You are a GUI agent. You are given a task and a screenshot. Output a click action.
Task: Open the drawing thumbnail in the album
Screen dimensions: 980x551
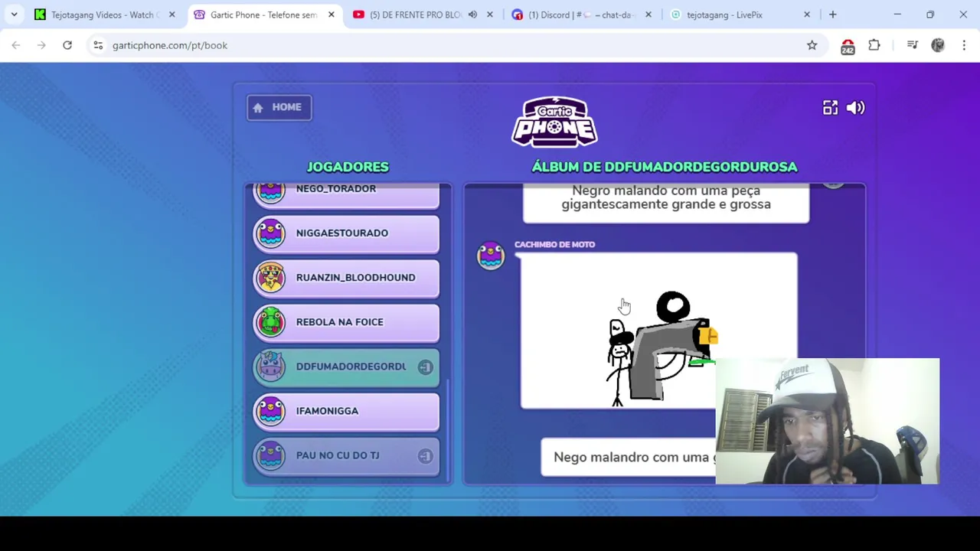[658, 331]
